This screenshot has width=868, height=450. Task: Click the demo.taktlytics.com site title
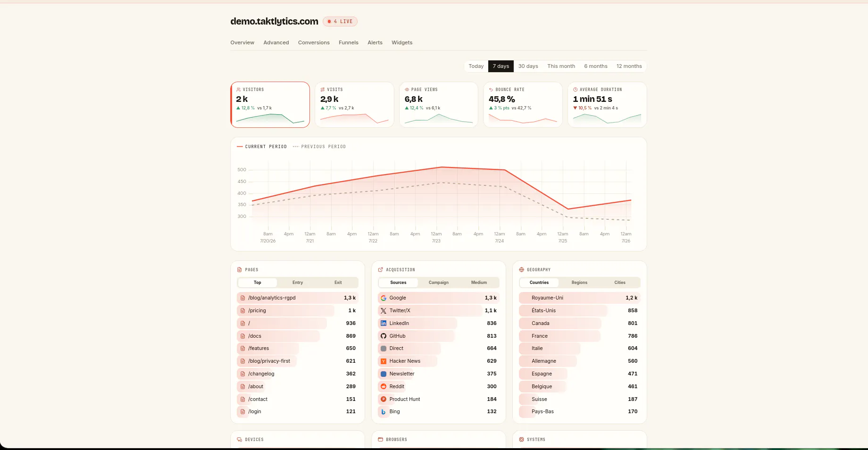pos(274,21)
